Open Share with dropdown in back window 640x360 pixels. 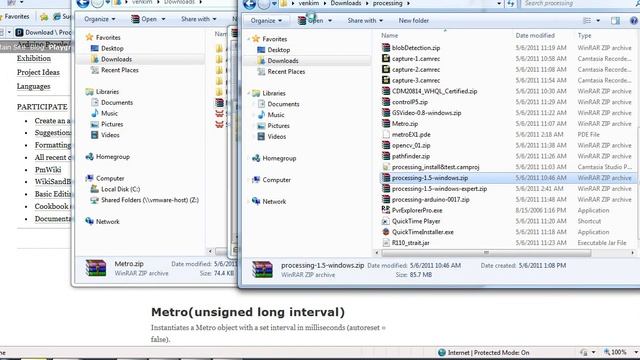[198, 19]
